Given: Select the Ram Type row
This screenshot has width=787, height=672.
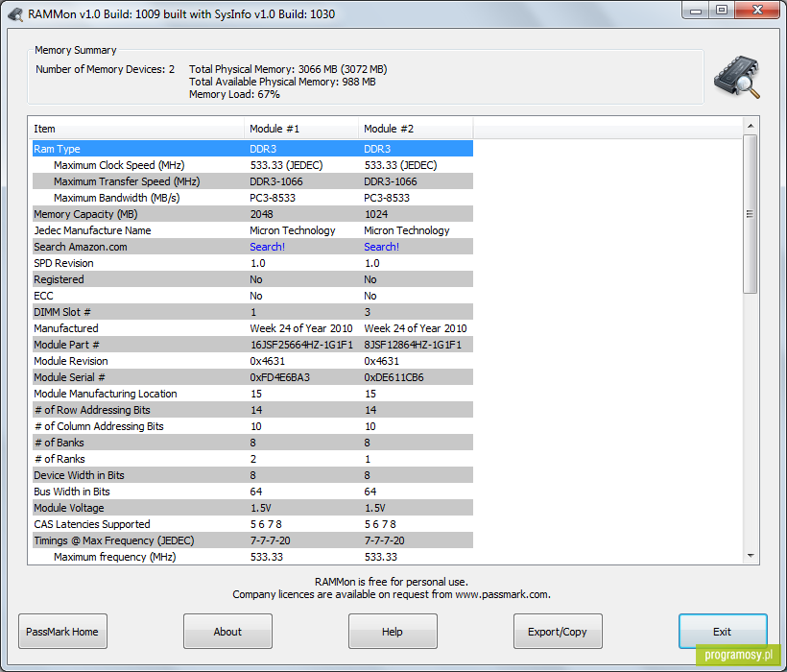Looking at the screenshot, I should point(253,149).
